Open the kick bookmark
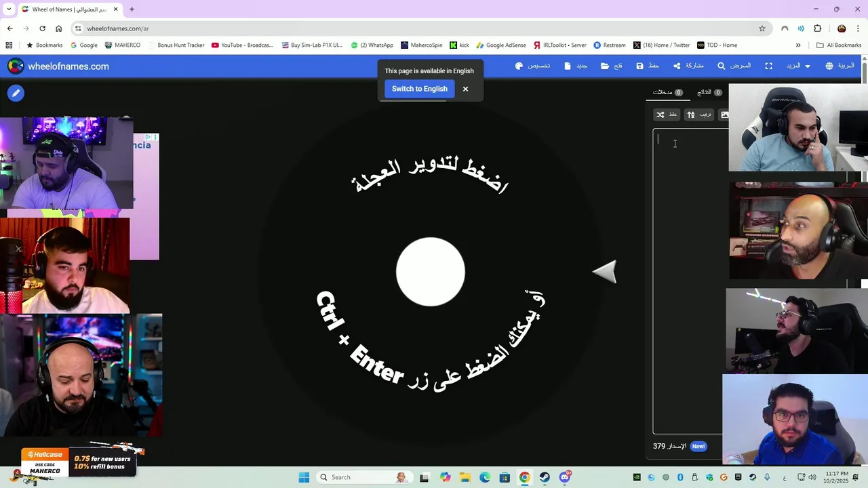 coord(459,45)
